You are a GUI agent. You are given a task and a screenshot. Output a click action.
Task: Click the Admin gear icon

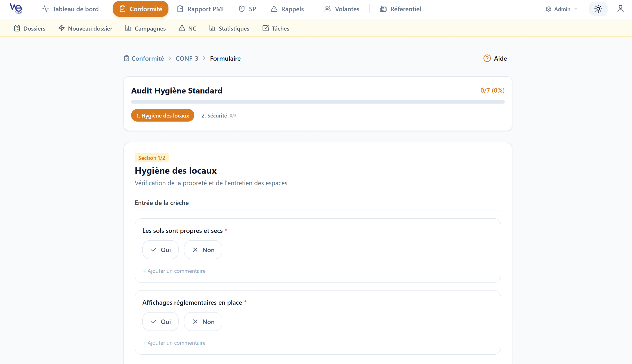click(x=548, y=9)
